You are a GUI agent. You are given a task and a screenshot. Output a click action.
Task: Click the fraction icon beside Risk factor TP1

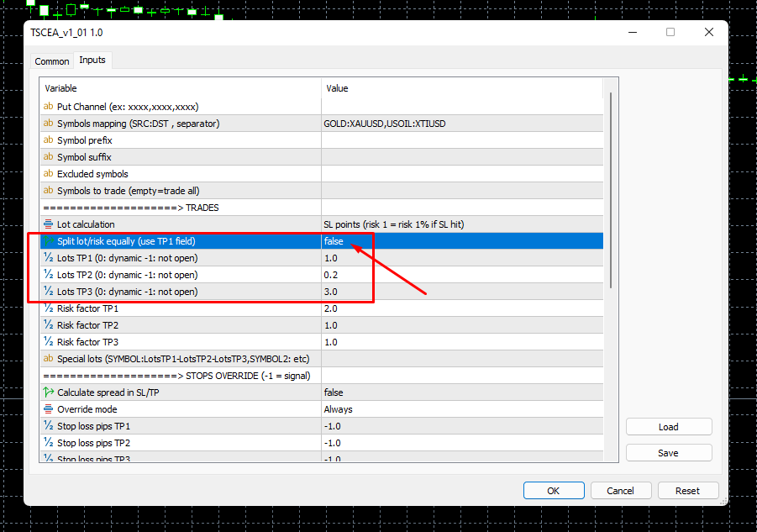(48, 308)
